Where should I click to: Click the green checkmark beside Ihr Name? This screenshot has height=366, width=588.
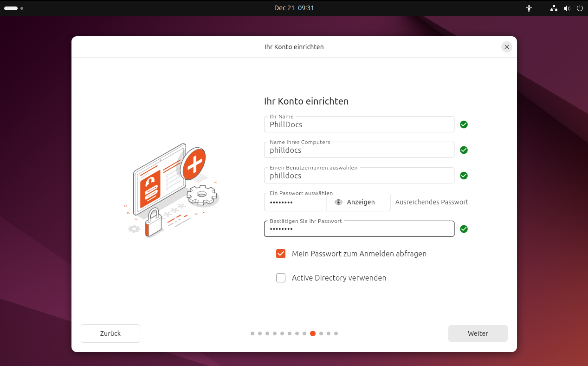tap(464, 124)
